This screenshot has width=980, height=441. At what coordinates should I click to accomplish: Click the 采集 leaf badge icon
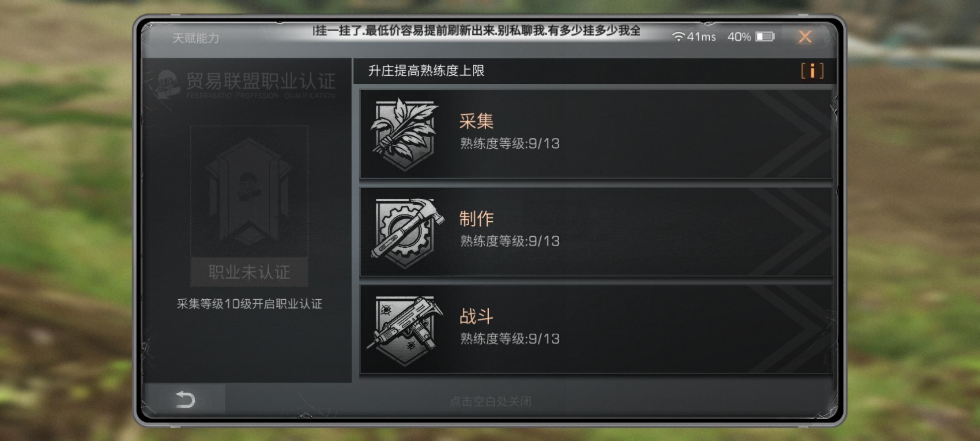pos(404,134)
